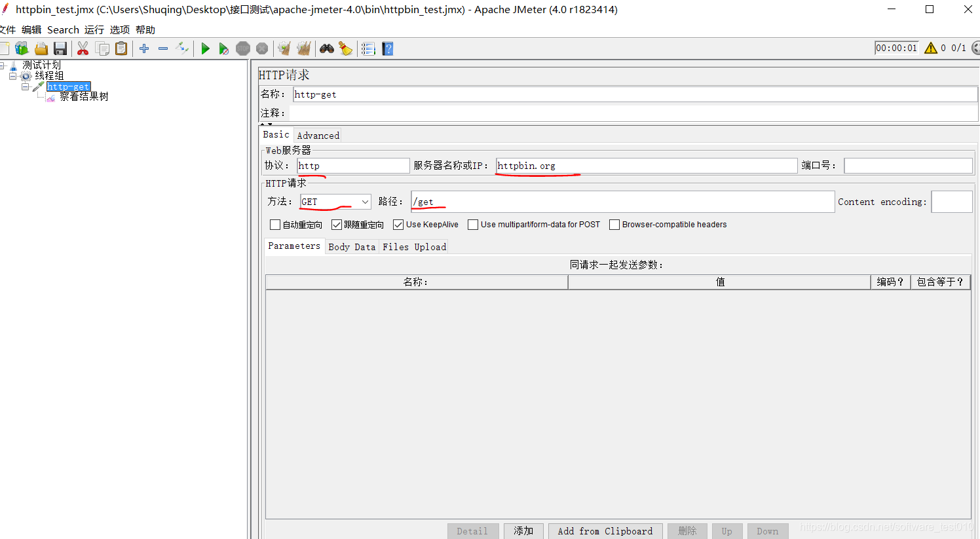This screenshot has width=980, height=539.
Task: Open the 帮助 menu
Action: click(x=145, y=30)
